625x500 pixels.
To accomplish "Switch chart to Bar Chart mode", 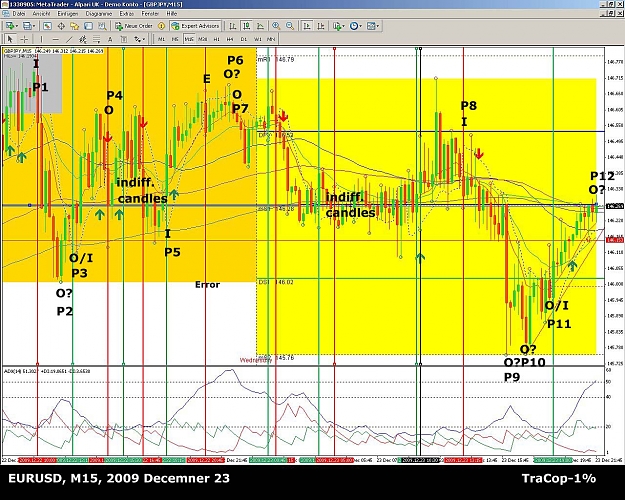I will tap(233, 26).
